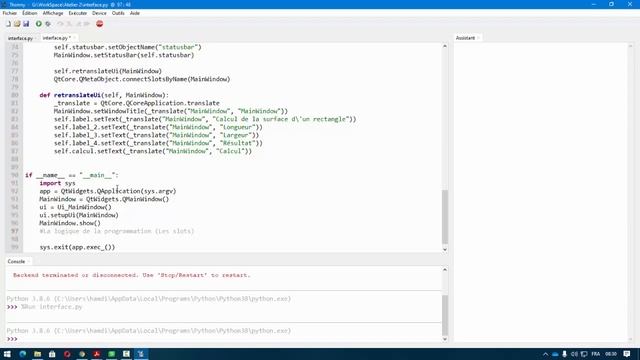Click the 'MainWindow.setStatusBar(self.statusbar)' line
The image size is (640, 360).
click(124, 55)
